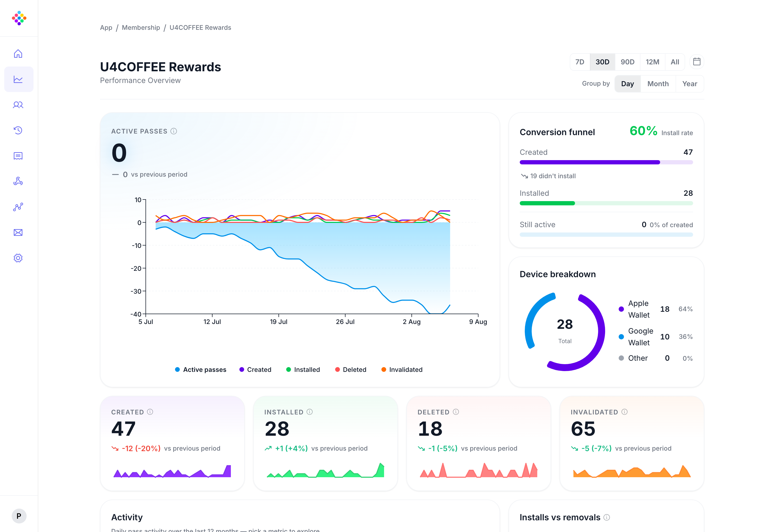Viewport: 766px width, 532px height.
Task: Click the device breakdown donut chart
Action: (565, 332)
